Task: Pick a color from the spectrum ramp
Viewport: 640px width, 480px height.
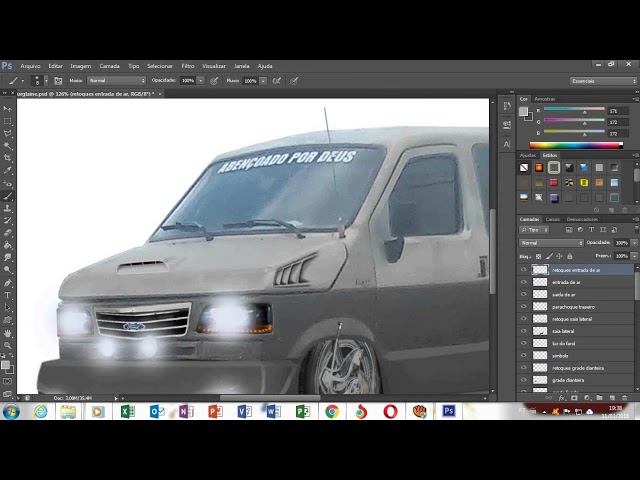Action: [576, 145]
